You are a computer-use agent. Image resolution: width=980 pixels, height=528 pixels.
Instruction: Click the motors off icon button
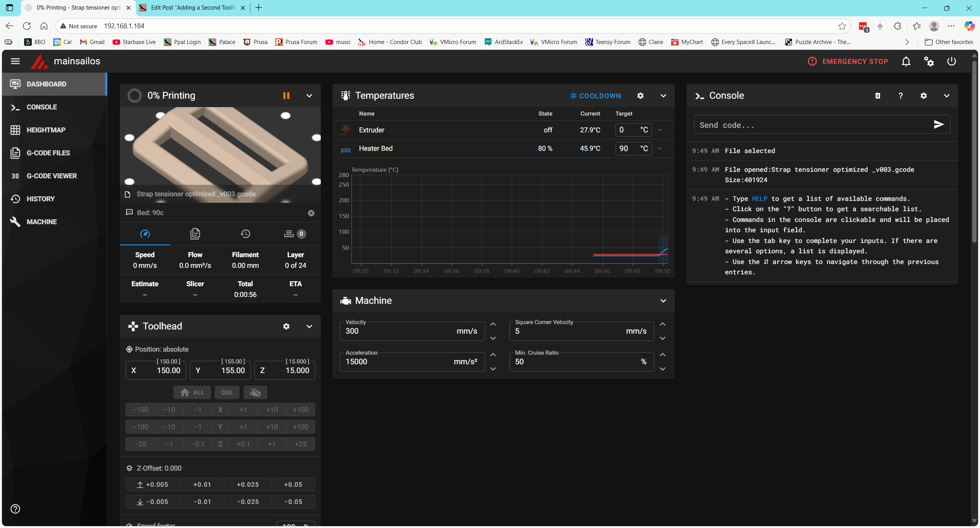coord(255,393)
